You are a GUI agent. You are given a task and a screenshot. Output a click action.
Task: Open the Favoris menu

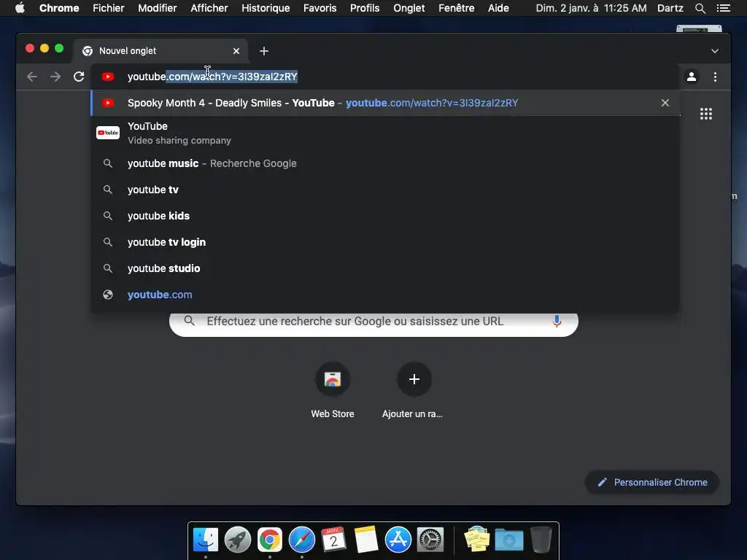tap(320, 8)
